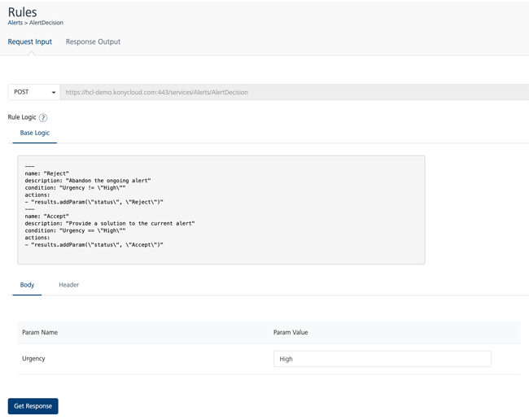Open the Response Output tab

click(x=93, y=42)
